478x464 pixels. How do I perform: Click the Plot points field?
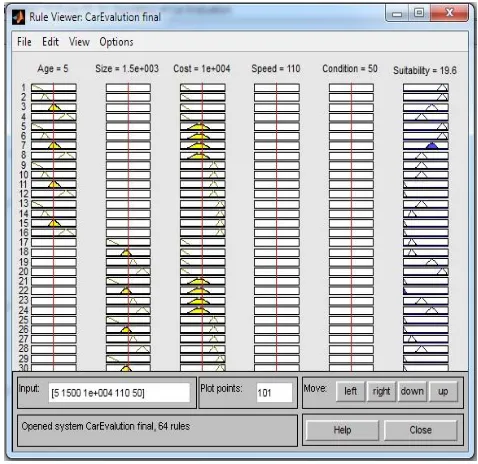(x=274, y=393)
